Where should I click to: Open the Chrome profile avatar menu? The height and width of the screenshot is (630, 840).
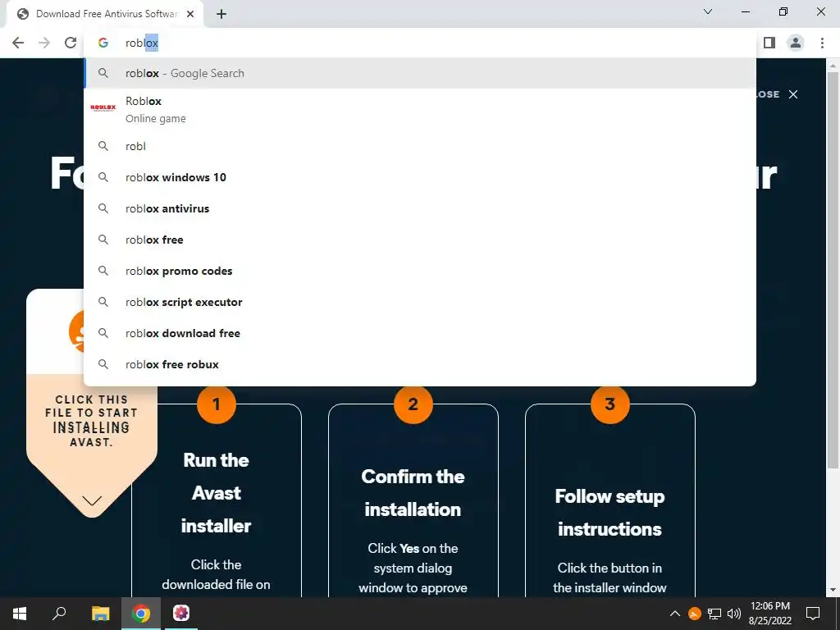click(x=796, y=43)
